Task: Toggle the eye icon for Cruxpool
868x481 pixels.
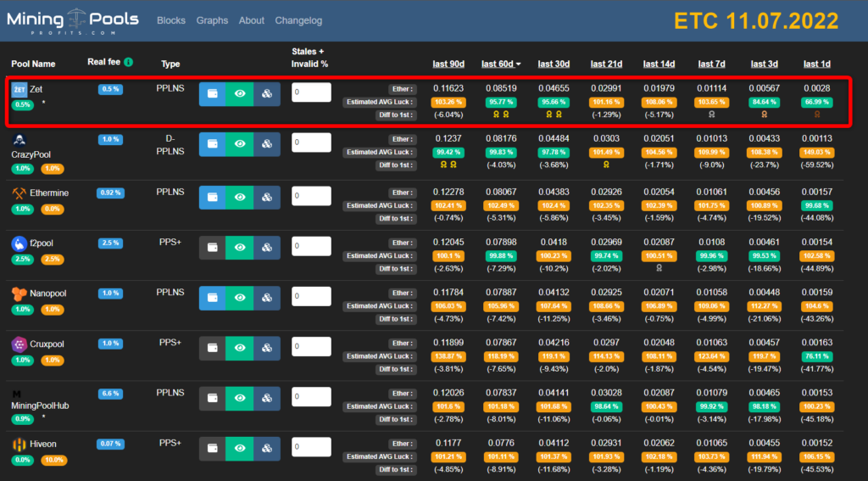Action: [240, 348]
